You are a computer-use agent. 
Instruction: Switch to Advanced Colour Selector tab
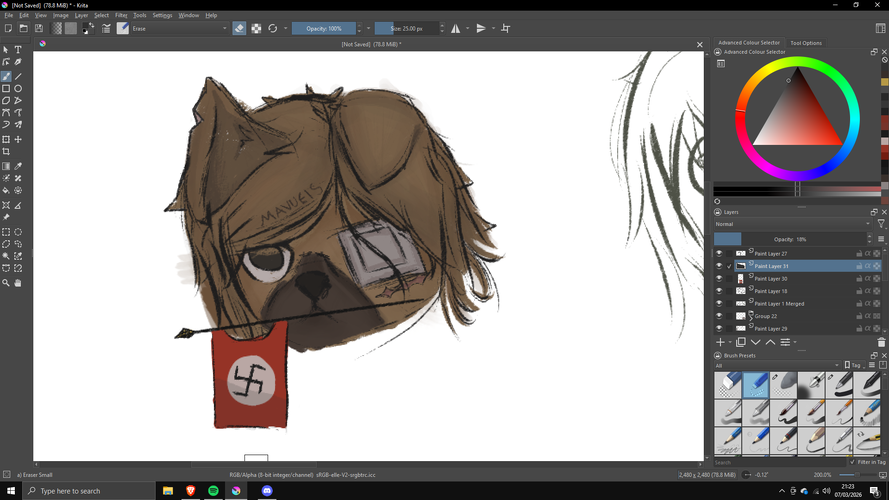(749, 43)
